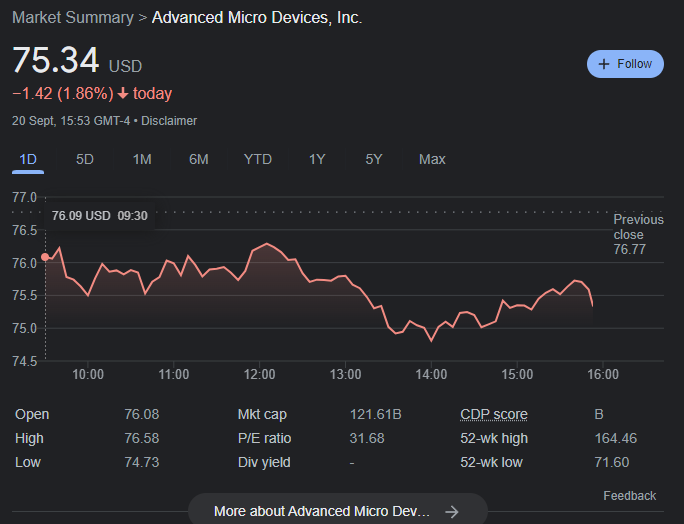Screen dimensions: 684x524
Task: Click the Mkt cap label
Action: 262,414
